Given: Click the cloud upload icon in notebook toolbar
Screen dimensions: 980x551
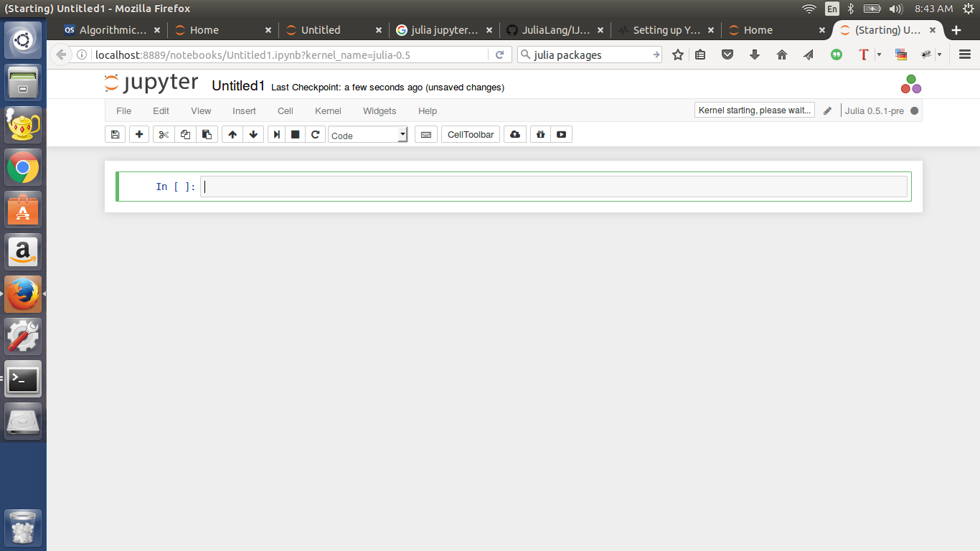Looking at the screenshot, I should (515, 134).
